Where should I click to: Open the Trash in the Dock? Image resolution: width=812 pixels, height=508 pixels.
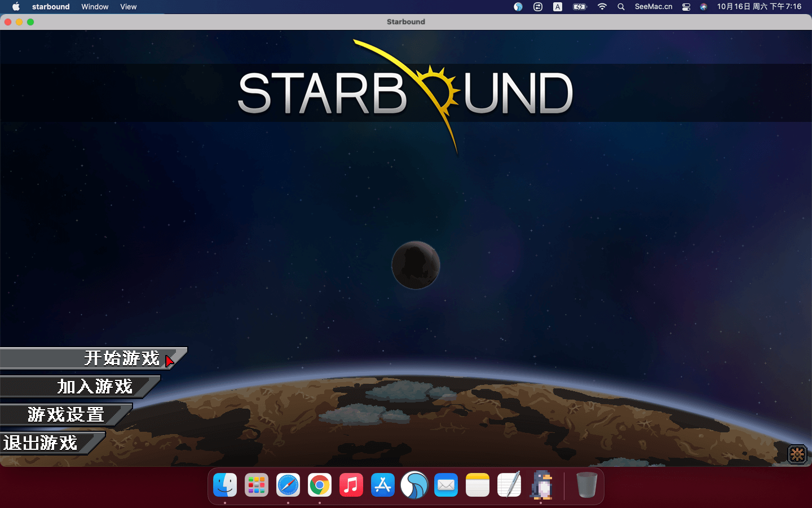click(x=586, y=485)
